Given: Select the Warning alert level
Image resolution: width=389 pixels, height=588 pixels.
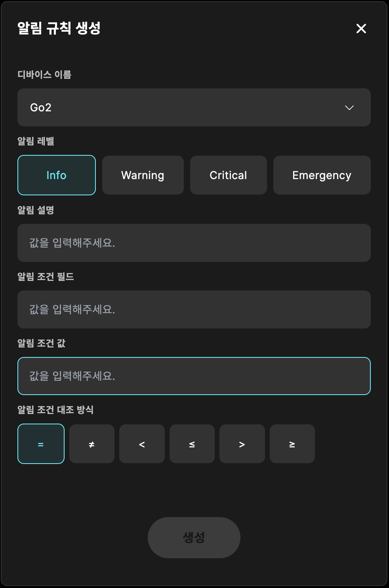Looking at the screenshot, I should (x=143, y=175).
